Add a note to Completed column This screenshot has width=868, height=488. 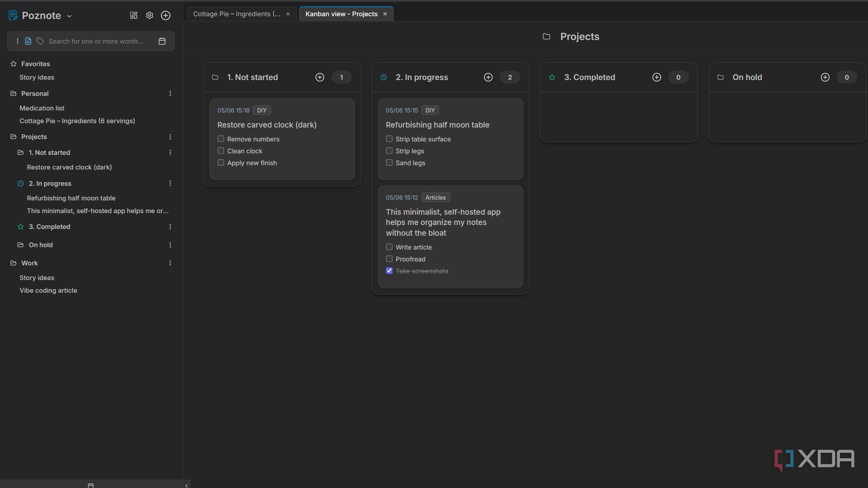(657, 77)
